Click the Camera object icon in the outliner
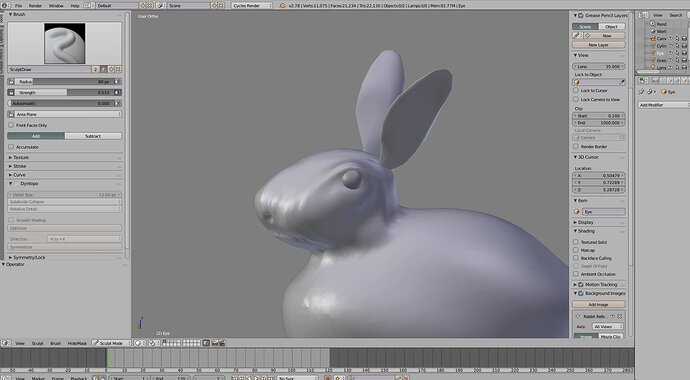 pyautogui.click(x=653, y=39)
